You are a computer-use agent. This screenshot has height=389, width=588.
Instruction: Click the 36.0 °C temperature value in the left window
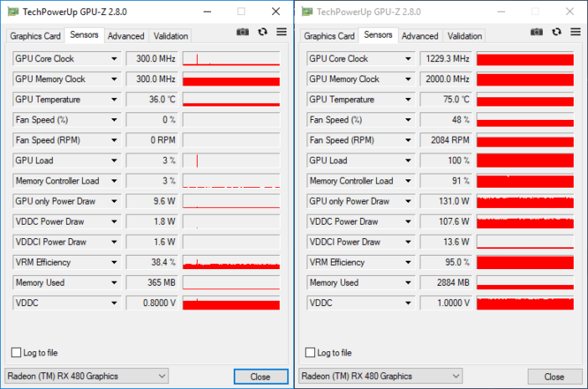click(x=152, y=100)
